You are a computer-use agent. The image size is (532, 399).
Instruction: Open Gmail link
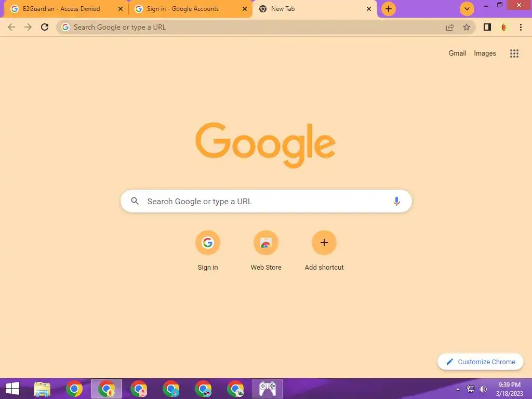point(457,54)
